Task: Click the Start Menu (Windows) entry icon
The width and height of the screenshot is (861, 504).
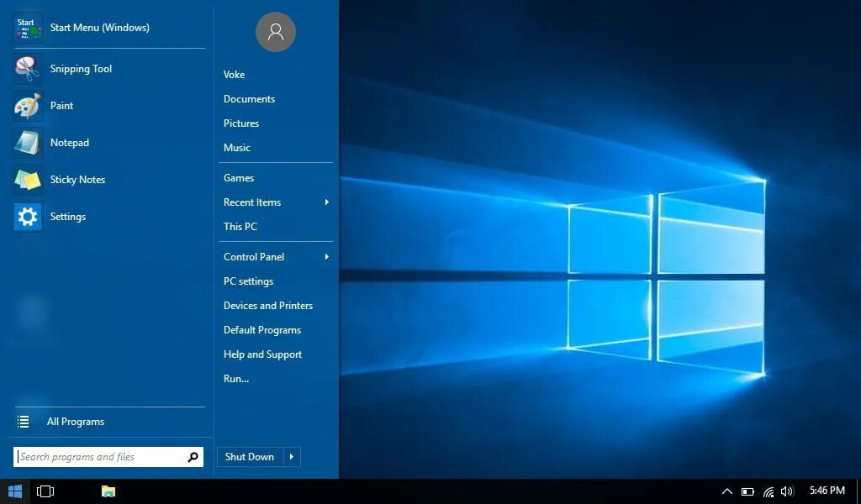Action: coord(27,27)
